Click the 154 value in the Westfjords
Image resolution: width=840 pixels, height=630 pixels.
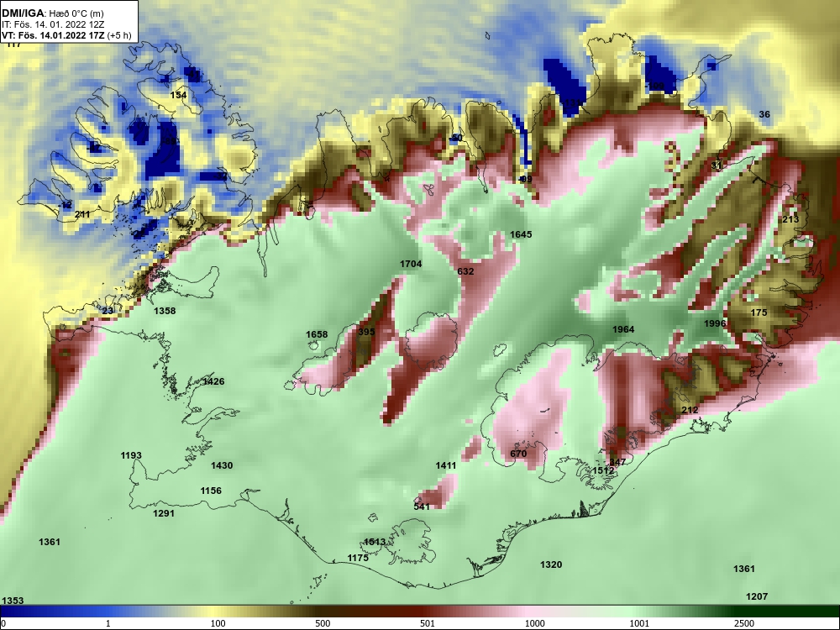point(178,96)
